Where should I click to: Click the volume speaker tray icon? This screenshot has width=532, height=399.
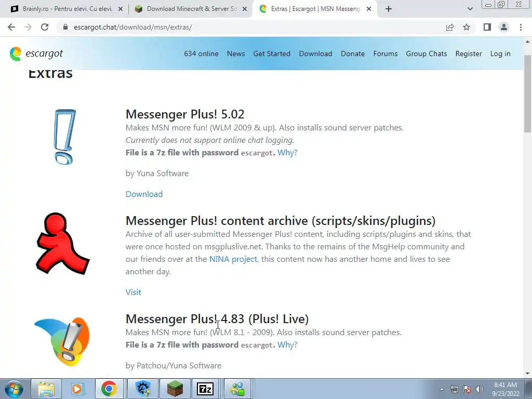(480, 389)
